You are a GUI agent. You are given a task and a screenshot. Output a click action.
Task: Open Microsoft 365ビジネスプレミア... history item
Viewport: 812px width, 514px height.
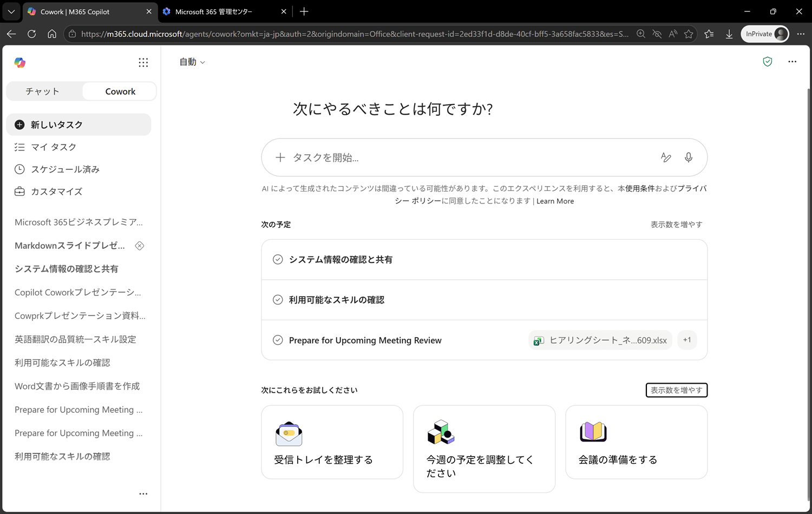pos(78,222)
